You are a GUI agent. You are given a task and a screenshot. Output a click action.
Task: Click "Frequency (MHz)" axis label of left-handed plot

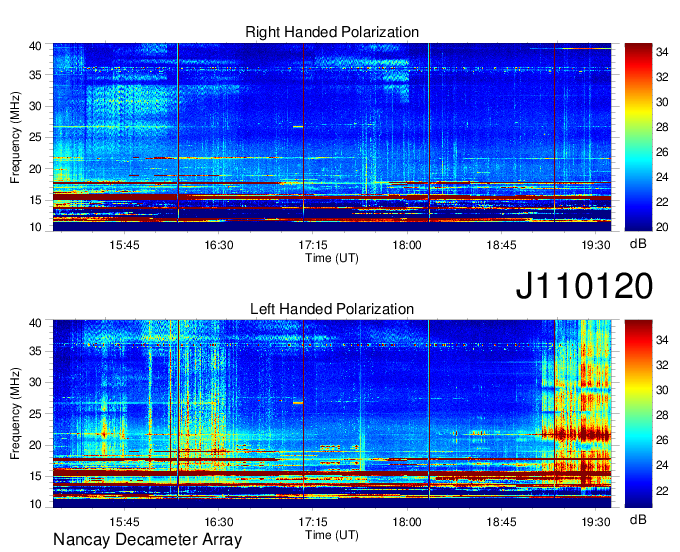click(15, 414)
